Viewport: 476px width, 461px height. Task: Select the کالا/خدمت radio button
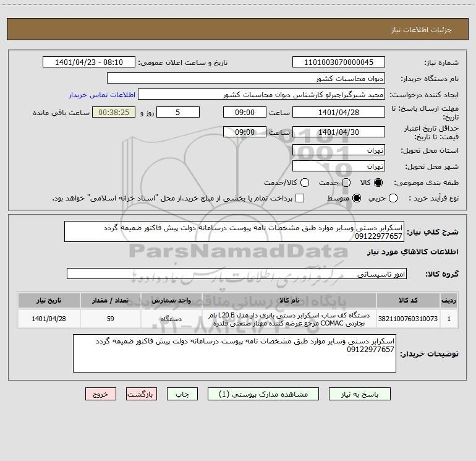pos(305,183)
